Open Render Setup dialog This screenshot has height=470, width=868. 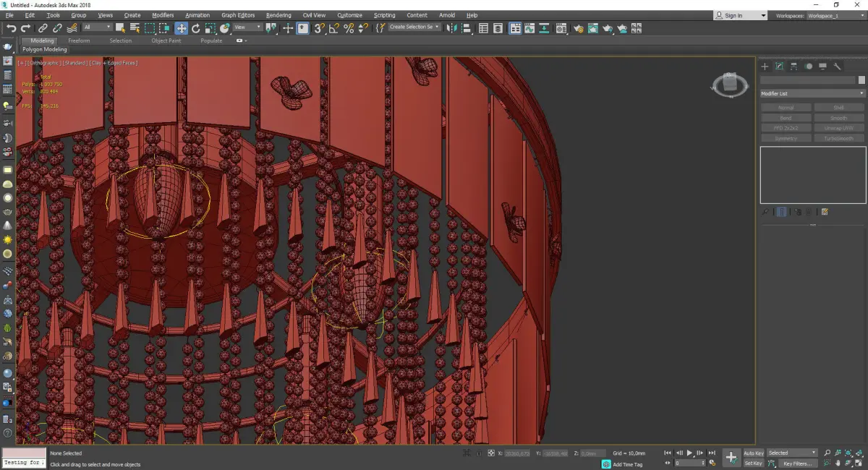click(579, 28)
